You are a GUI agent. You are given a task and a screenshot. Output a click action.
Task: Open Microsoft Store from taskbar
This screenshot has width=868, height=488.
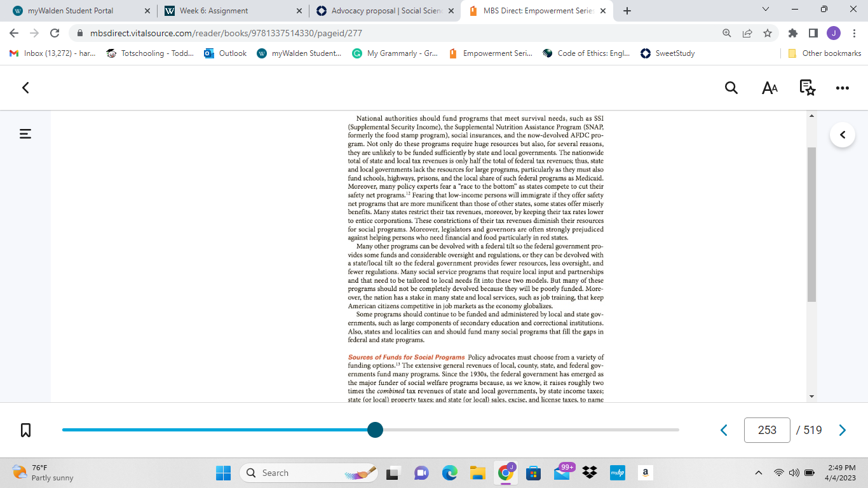[x=534, y=473]
